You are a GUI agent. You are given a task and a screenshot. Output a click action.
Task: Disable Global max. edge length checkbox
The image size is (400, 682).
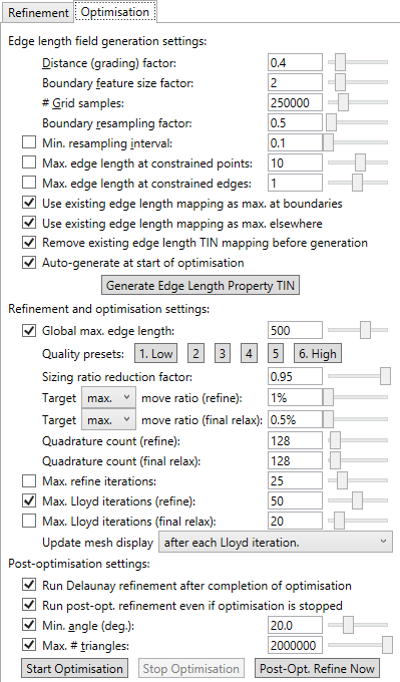click(x=29, y=331)
